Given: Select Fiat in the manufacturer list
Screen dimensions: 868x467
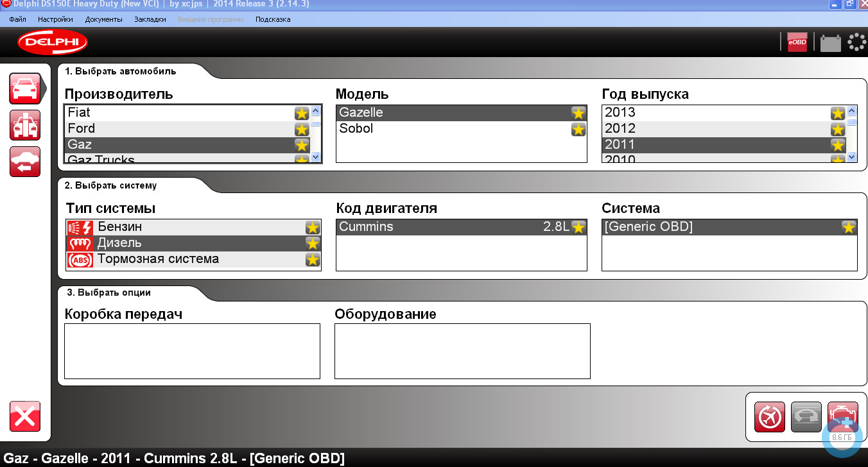Looking at the screenshot, I should (x=187, y=113).
